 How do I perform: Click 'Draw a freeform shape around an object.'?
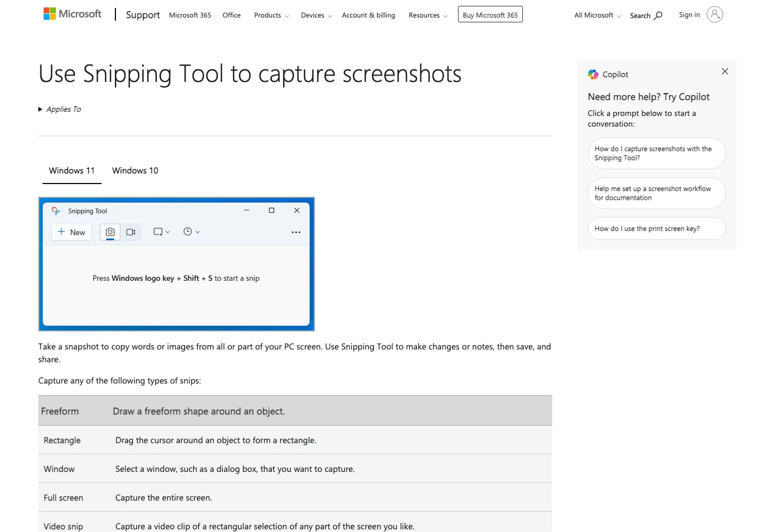[199, 411]
